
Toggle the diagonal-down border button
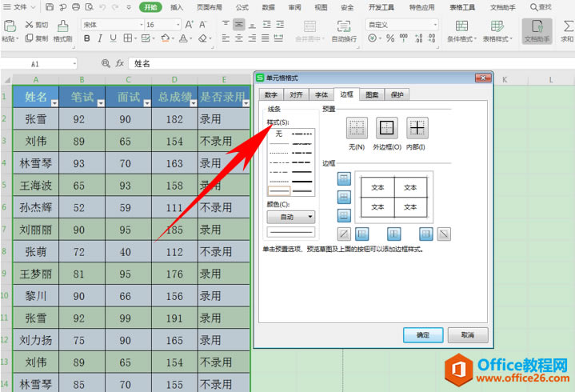click(x=444, y=234)
